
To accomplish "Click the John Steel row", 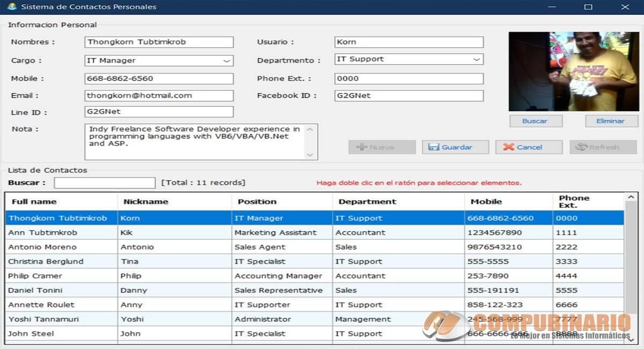I will click(x=314, y=333).
